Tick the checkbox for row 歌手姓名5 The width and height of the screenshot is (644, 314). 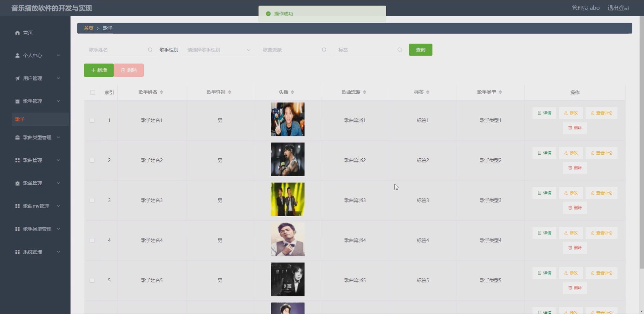(92, 281)
